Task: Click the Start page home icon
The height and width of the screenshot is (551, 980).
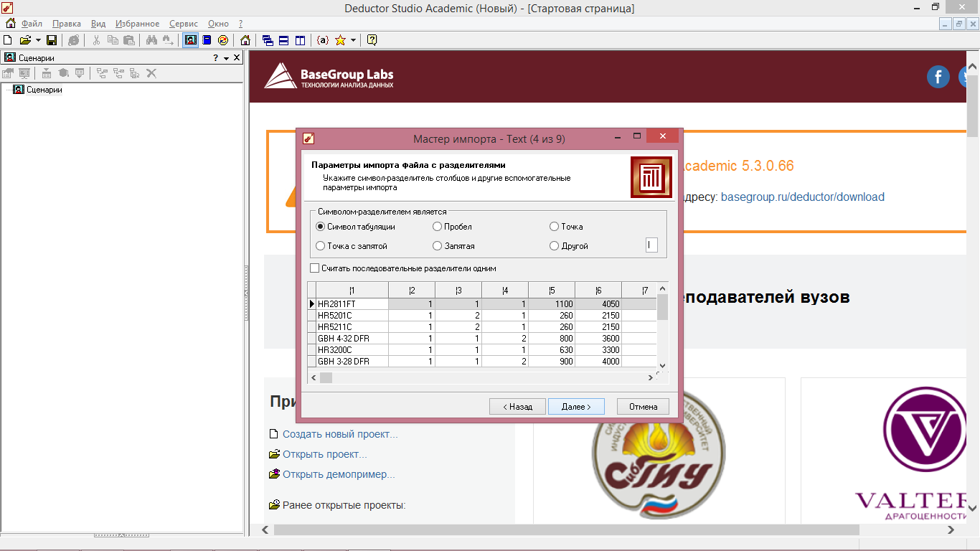Action: tap(245, 40)
